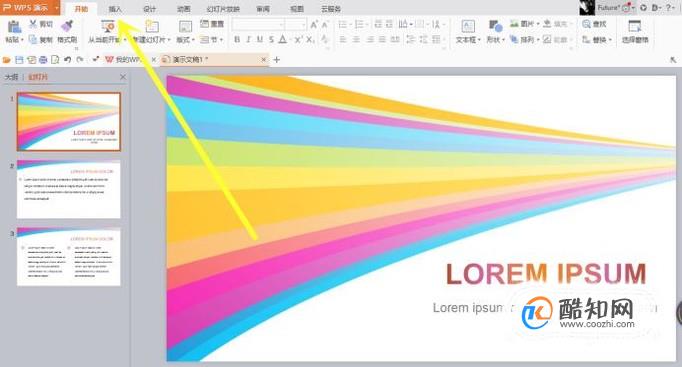
Task: Open the Design (设计) ribbon tab
Action: coord(150,9)
